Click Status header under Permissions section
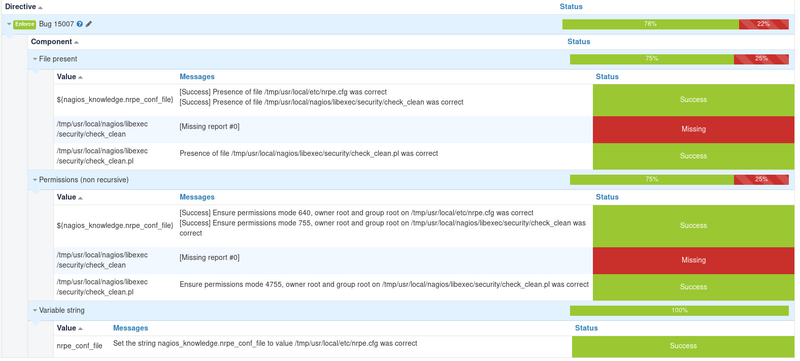Viewport: 800px width, 361px height. 607,197
